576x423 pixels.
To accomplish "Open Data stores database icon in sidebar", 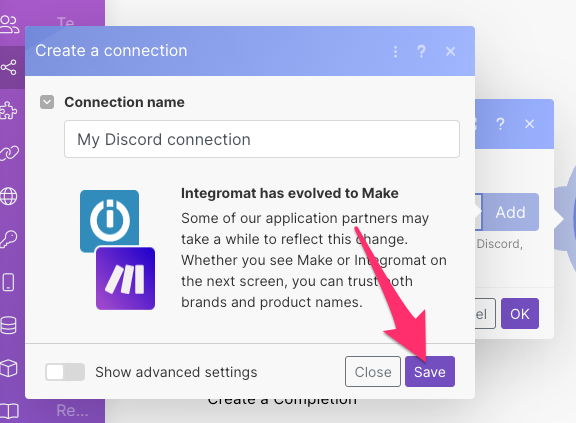I will click(8, 325).
